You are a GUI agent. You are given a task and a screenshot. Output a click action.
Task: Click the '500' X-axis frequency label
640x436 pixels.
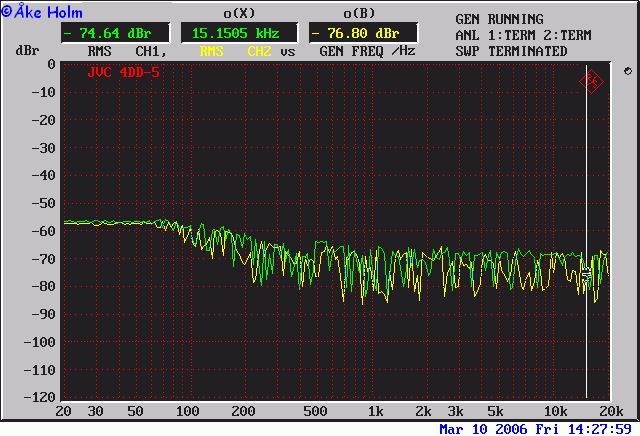click(315, 411)
